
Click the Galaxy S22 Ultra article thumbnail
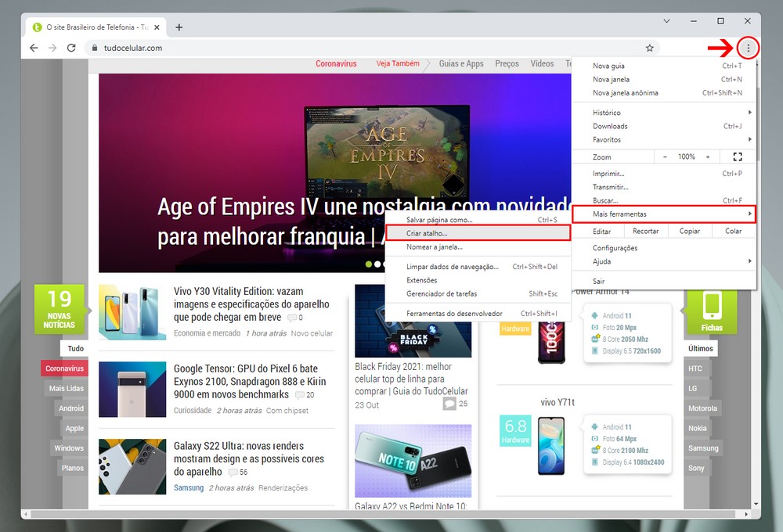pyautogui.click(x=132, y=466)
